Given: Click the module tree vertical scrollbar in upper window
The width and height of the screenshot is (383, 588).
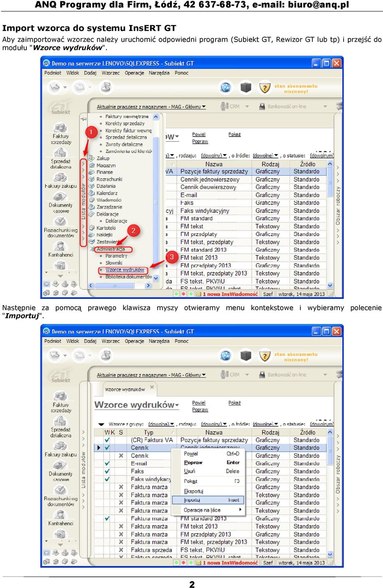Looking at the screenshot, I should click(156, 197).
